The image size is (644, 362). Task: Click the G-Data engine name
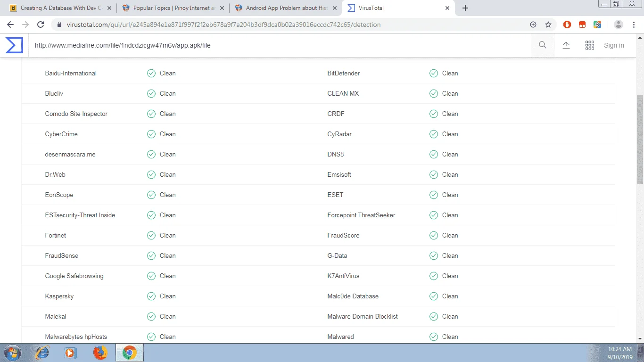pyautogui.click(x=337, y=256)
